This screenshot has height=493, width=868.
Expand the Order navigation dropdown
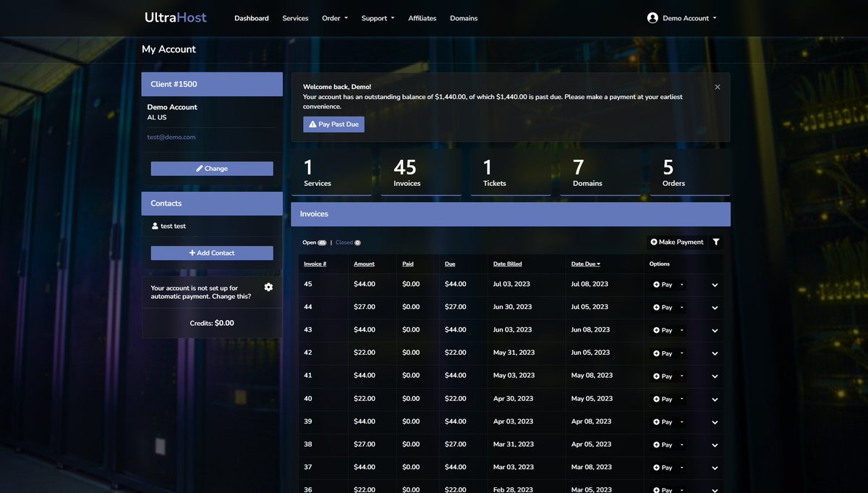334,17
